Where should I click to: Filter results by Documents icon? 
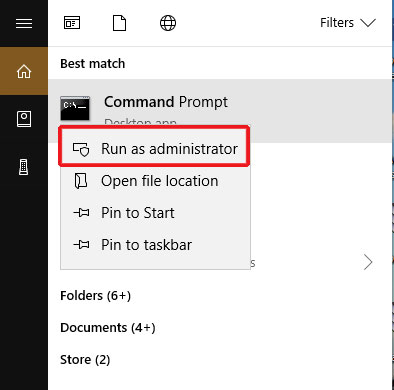[120, 23]
